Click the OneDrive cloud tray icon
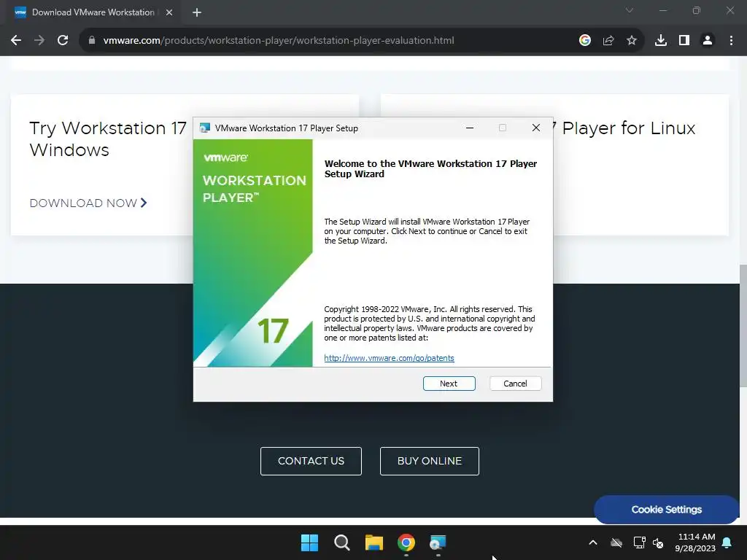 click(x=616, y=542)
